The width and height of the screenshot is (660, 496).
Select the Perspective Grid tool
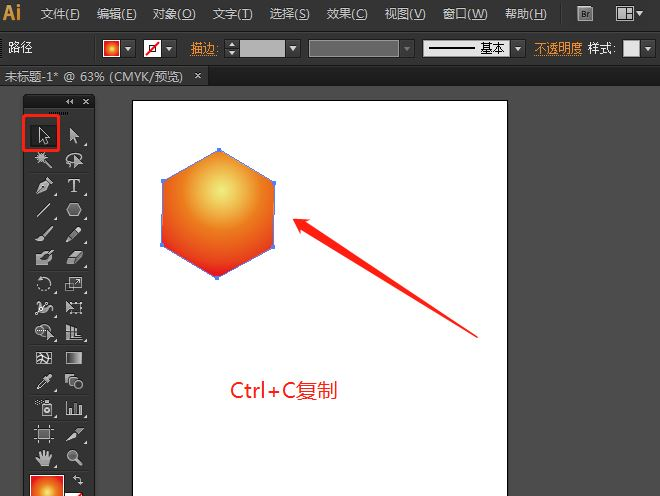[x=74, y=332]
